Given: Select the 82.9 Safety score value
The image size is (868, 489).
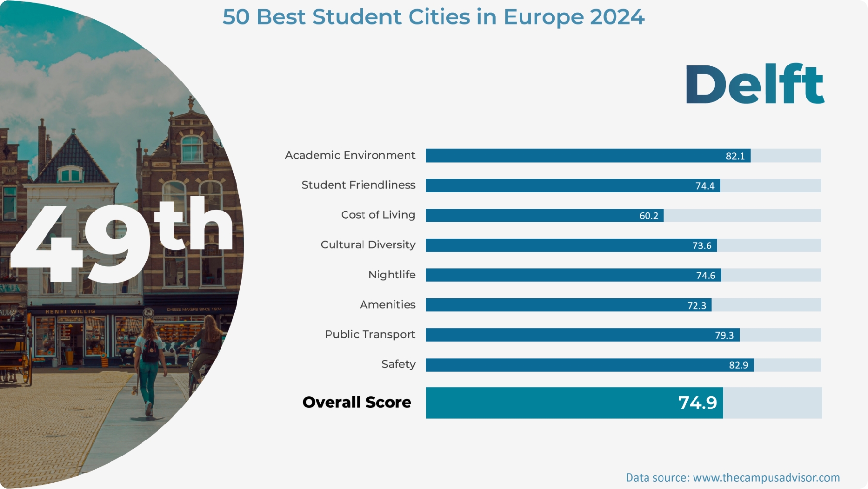Looking at the screenshot, I should (738, 365).
